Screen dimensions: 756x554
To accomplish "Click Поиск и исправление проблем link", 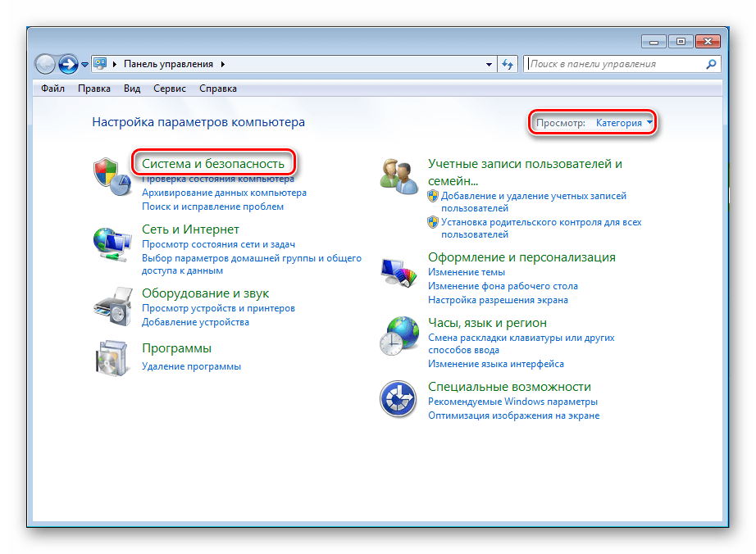I will pos(212,207).
